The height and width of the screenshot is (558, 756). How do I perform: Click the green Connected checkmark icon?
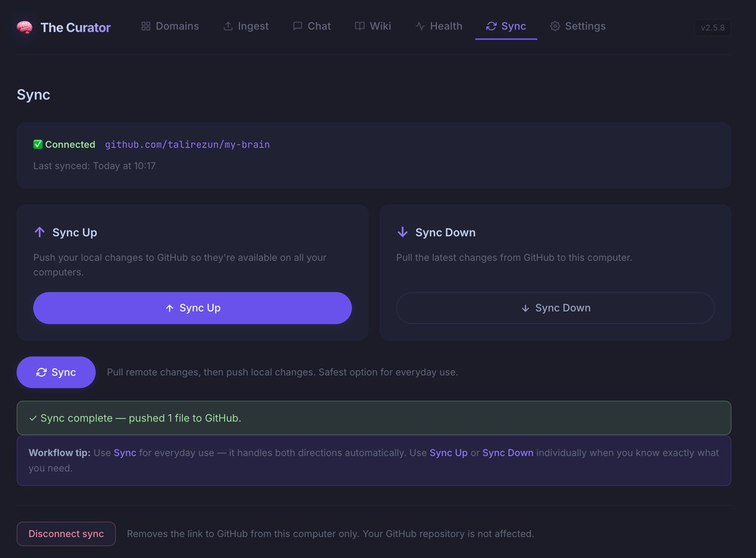point(38,144)
